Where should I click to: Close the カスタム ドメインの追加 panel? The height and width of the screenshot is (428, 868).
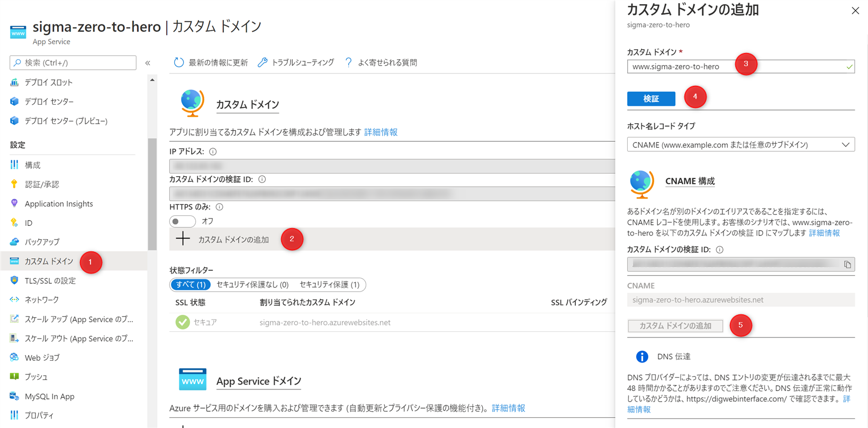click(x=855, y=11)
